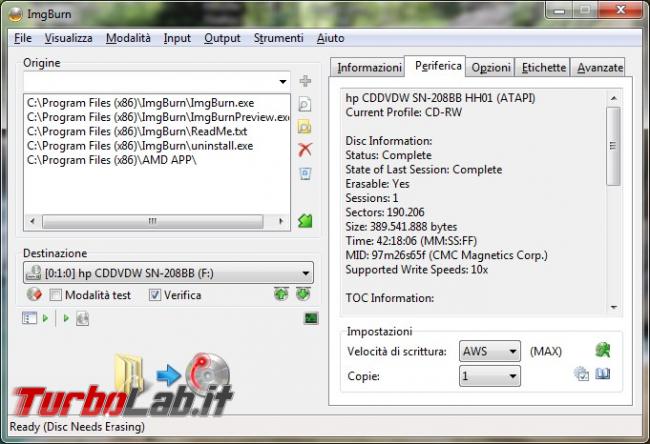This screenshot has width=650, height=444.
Task: Click the device info vertical scrollbar thumb
Action: pyautogui.click(x=614, y=146)
